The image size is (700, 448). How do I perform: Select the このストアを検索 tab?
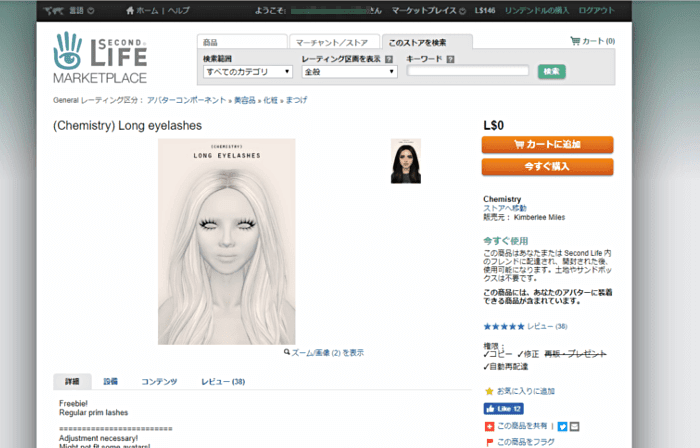click(427, 42)
